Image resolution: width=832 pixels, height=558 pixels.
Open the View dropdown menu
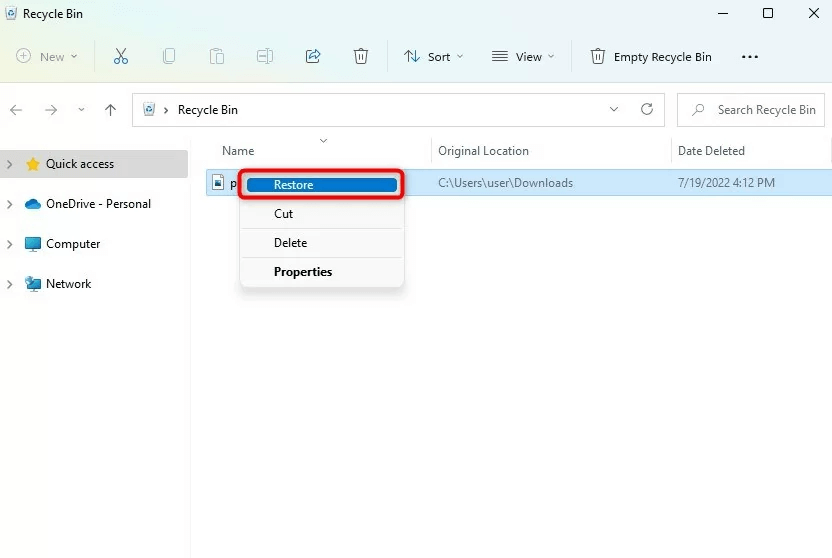[522, 57]
